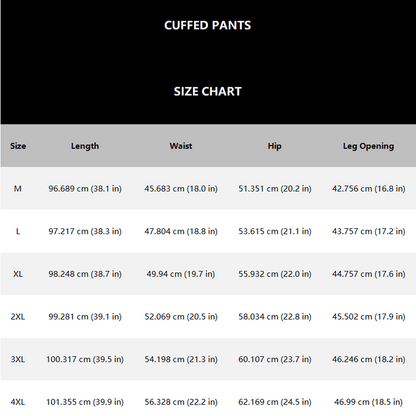Click the XL size row label
Screen dimensions: 416x416
pyautogui.click(x=18, y=274)
